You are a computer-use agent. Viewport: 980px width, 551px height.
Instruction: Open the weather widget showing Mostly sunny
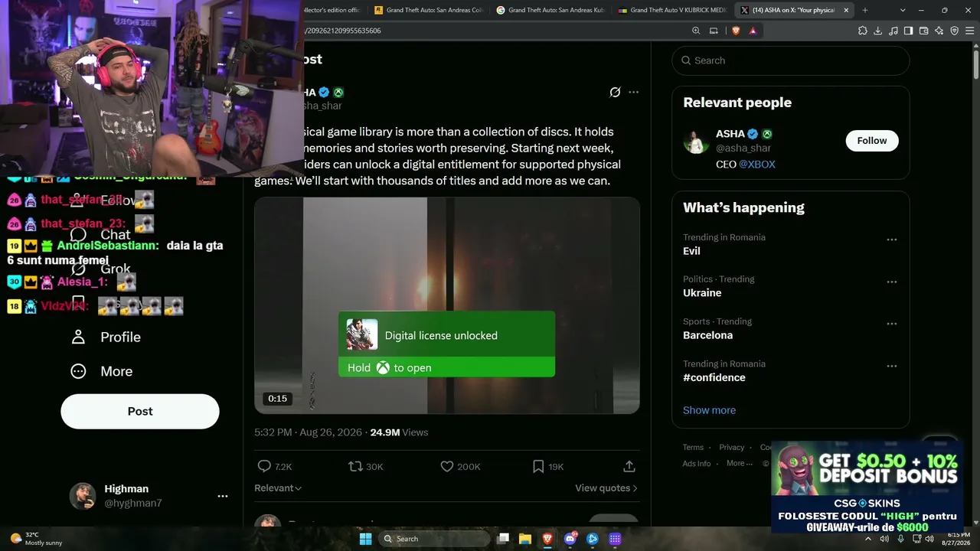(x=36, y=539)
